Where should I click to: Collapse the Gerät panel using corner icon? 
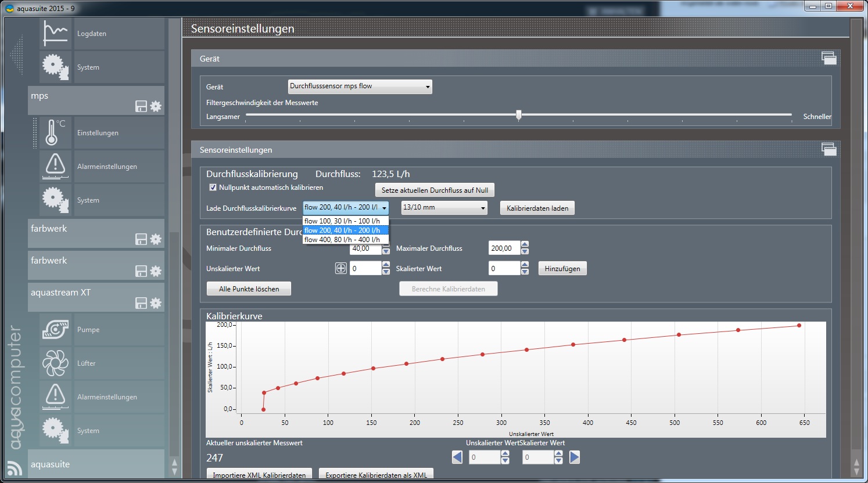click(828, 58)
